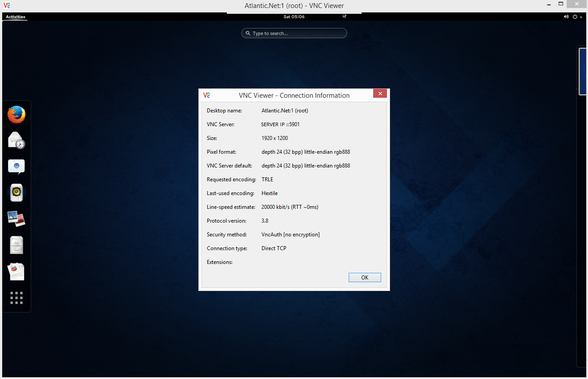Image resolution: width=588 pixels, height=379 pixels.
Task: Click the SERVER IP ::5901 value
Action: (x=280, y=124)
